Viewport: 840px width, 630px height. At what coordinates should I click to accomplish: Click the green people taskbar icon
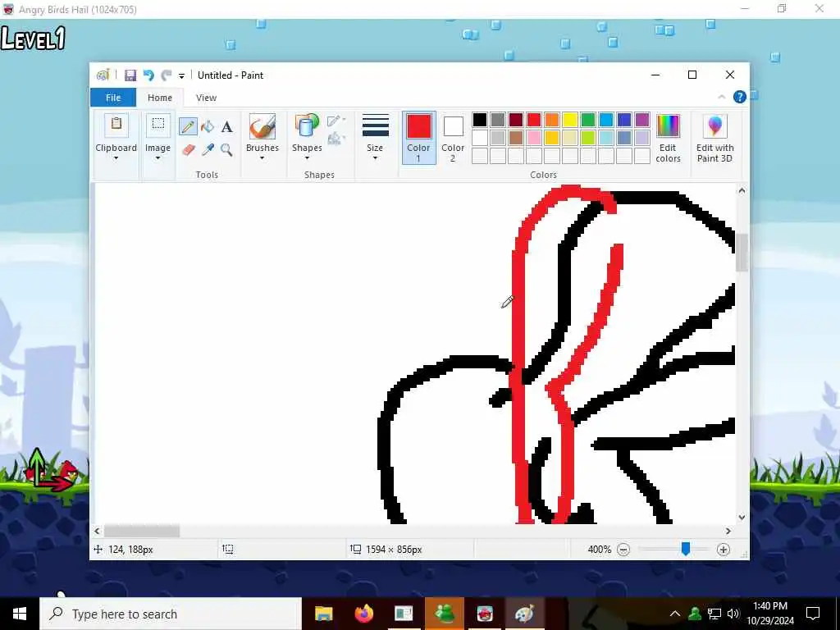click(x=445, y=614)
